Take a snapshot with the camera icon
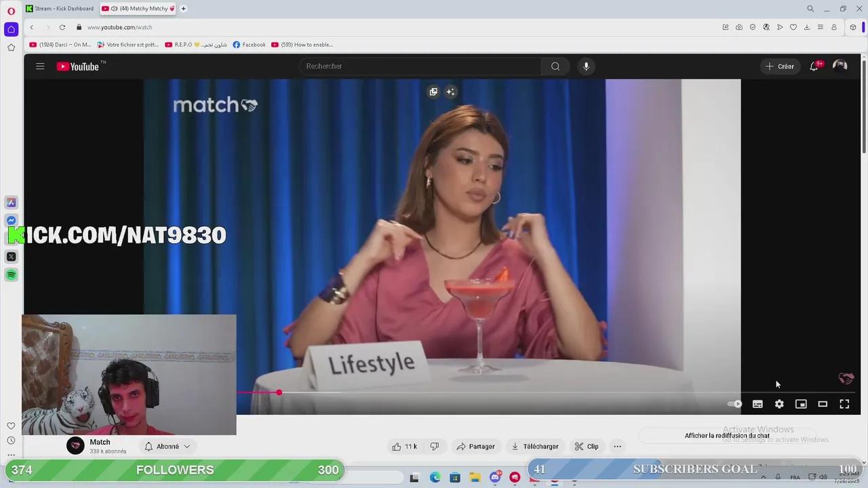This screenshot has width=868, height=488. tap(739, 27)
